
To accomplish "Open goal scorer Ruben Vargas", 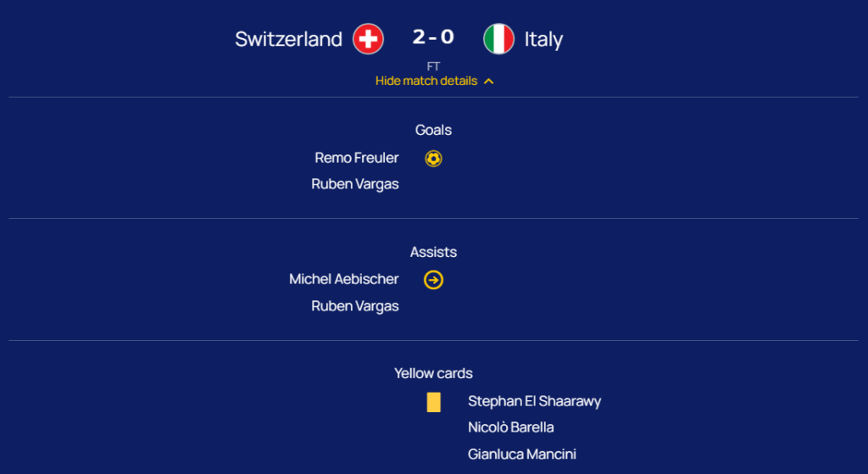I will (354, 184).
